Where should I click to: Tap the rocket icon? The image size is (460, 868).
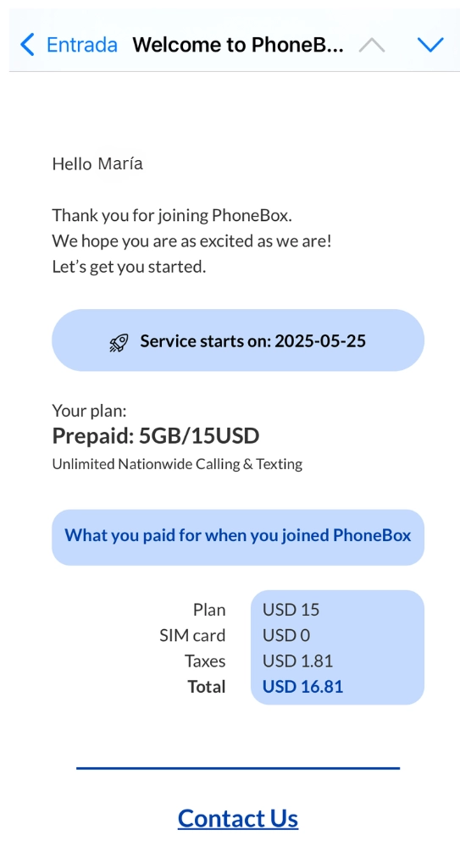(x=119, y=343)
